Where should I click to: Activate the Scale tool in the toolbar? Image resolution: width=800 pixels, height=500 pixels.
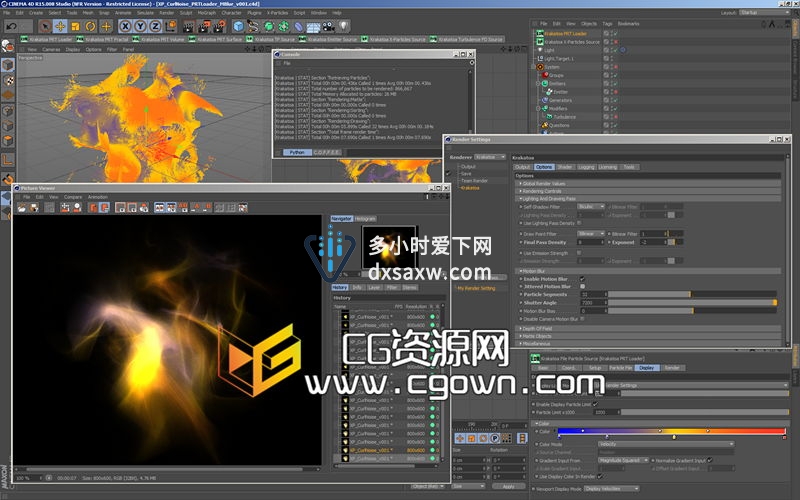[76, 26]
